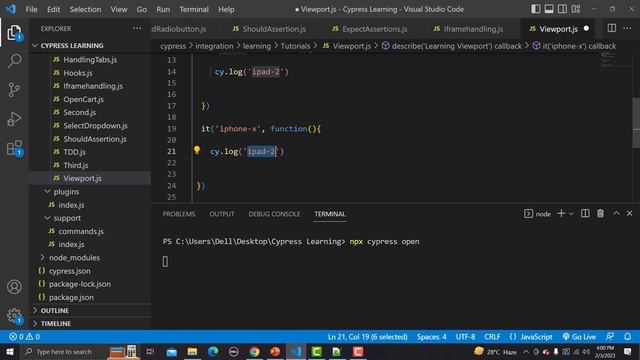Show the lightbulb code actions on line 21
The image size is (640, 360).
tap(197, 150)
